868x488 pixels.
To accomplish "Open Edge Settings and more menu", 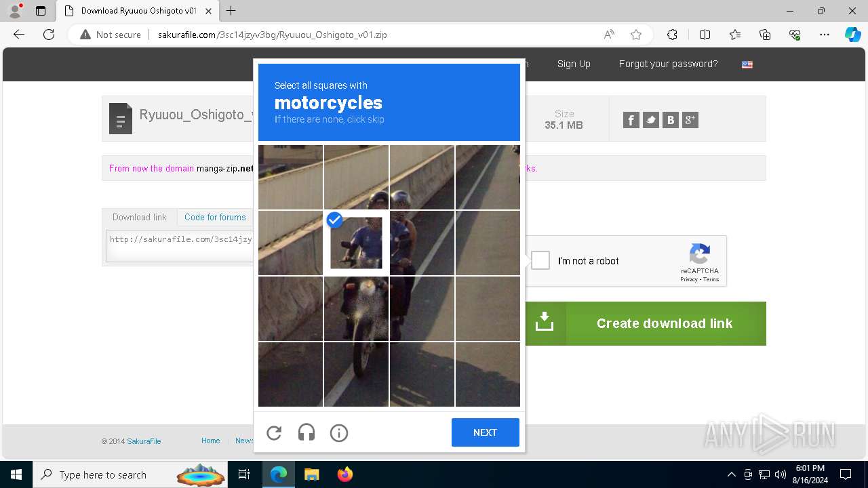I will click(825, 35).
